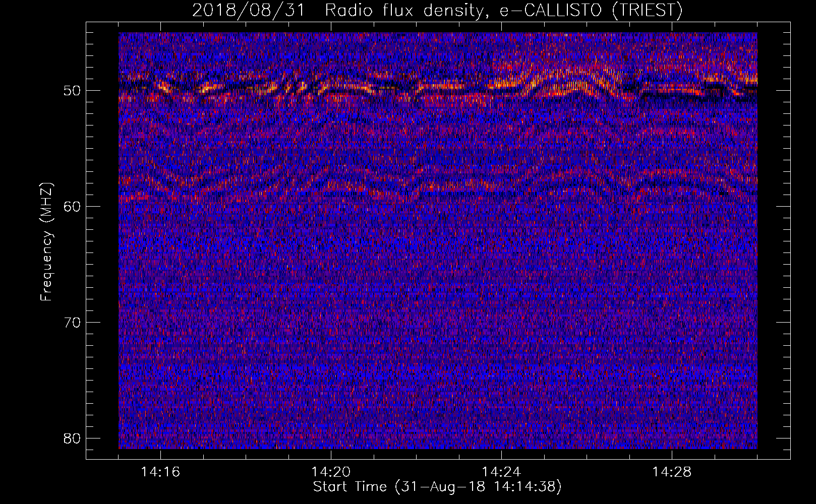Click the 80 frequency tick label

[73, 438]
